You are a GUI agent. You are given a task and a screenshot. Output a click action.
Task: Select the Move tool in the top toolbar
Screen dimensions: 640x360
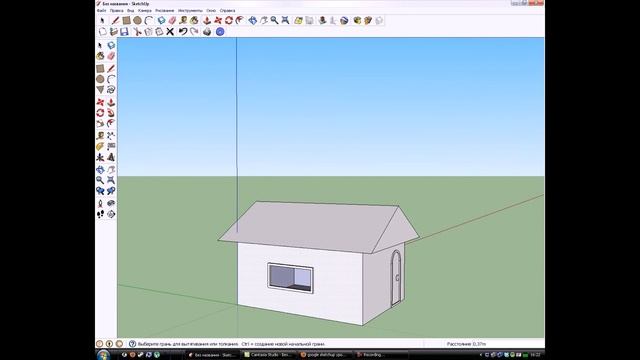click(x=218, y=20)
